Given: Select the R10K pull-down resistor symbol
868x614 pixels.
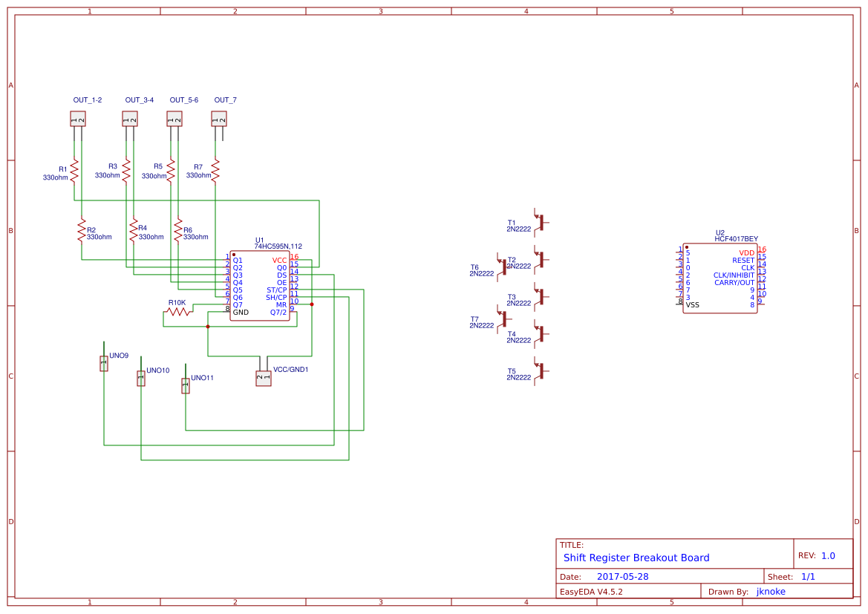Looking at the screenshot, I should [176, 312].
